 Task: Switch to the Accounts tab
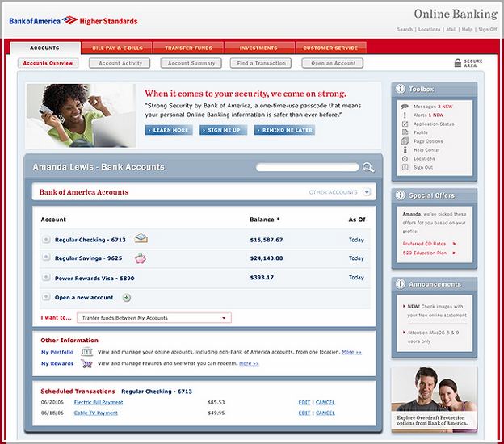[x=45, y=48]
